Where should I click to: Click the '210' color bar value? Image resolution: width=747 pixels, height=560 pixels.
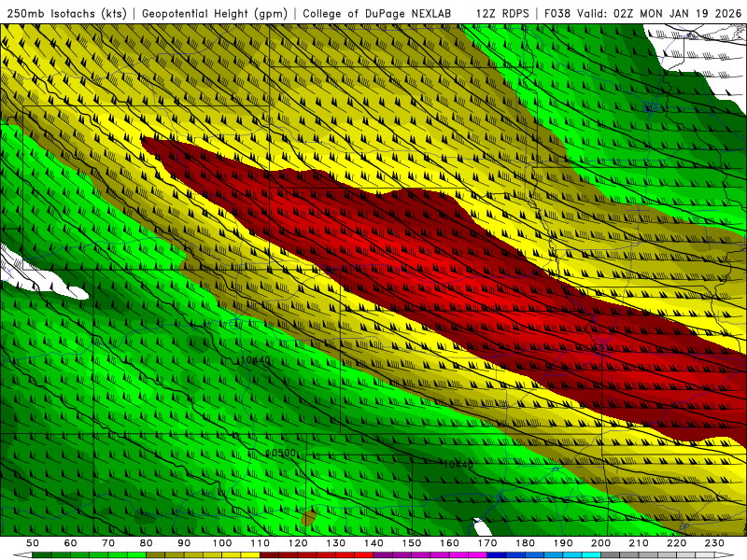[640, 543]
